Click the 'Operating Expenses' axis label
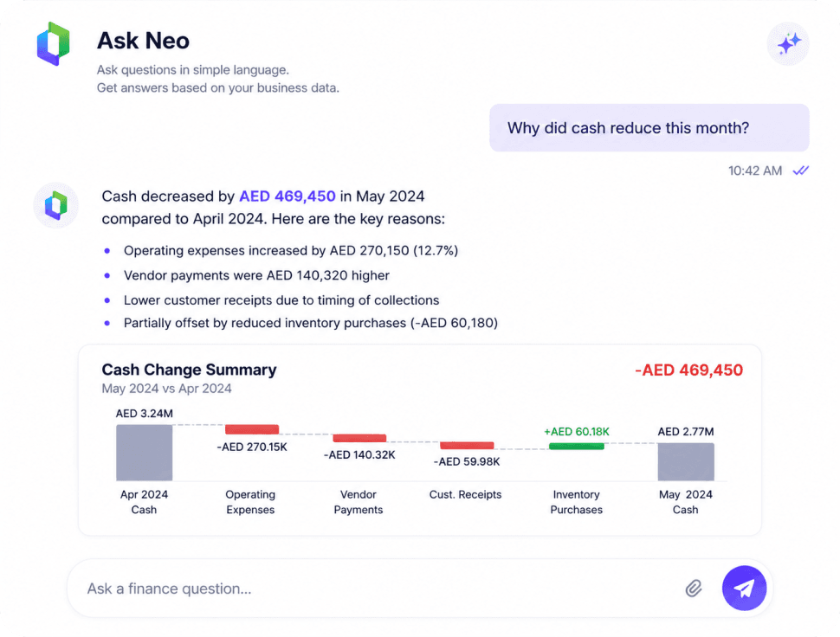This screenshot has width=840, height=637. tap(250, 502)
